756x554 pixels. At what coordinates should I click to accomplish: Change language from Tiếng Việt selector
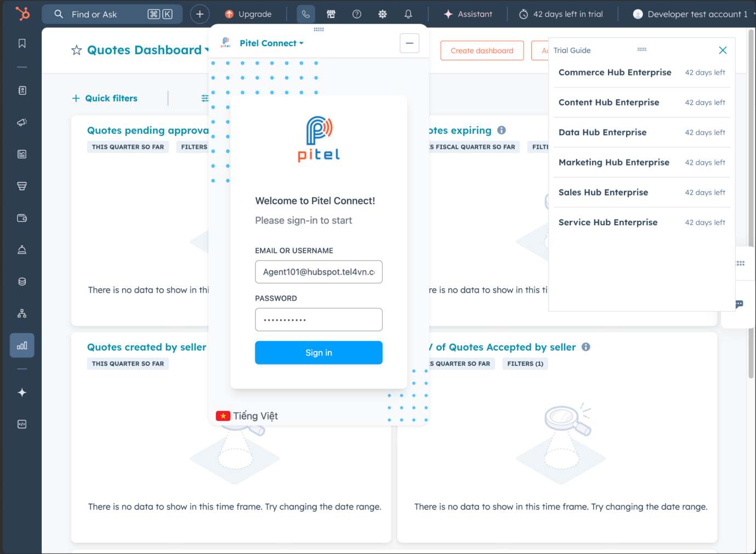coord(247,416)
